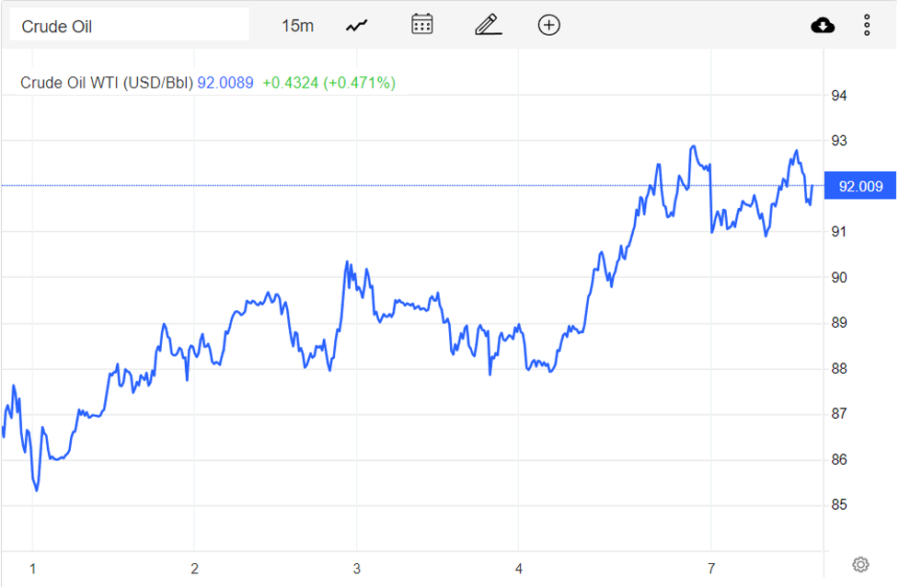Change chart type via line chart icon
The image size is (899, 588).
point(357,26)
